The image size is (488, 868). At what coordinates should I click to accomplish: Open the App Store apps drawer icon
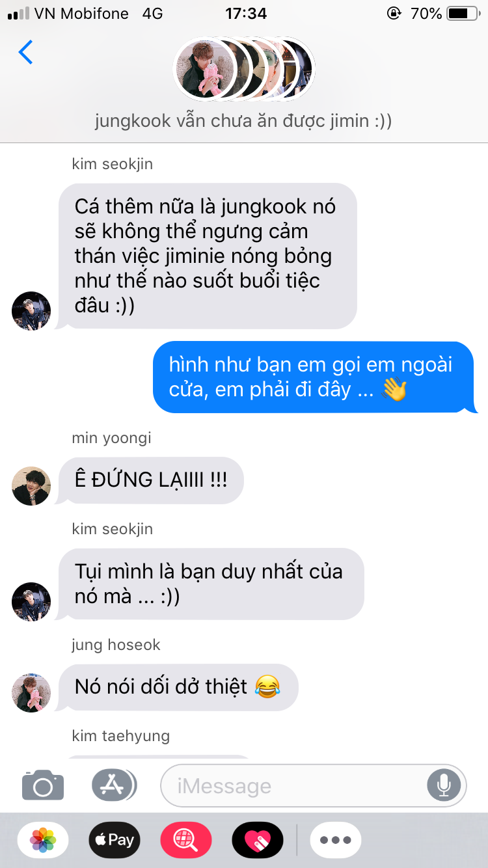tap(114, 785)
